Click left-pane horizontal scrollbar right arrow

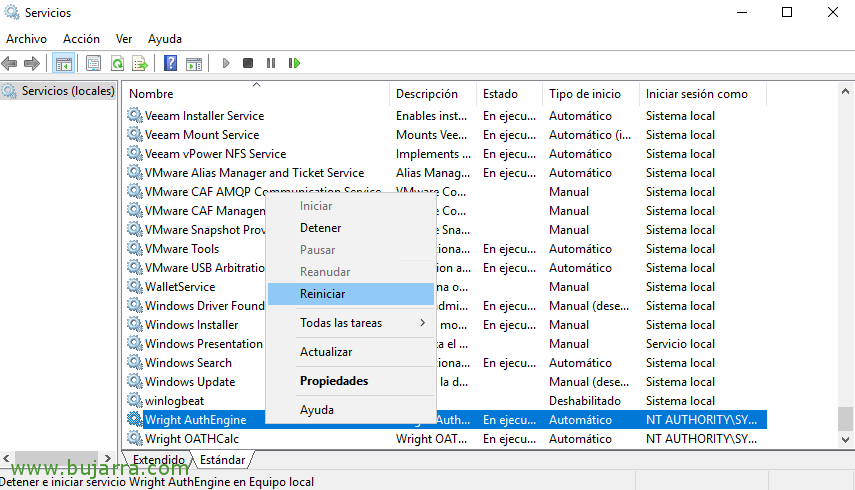[x=107, y=459]
